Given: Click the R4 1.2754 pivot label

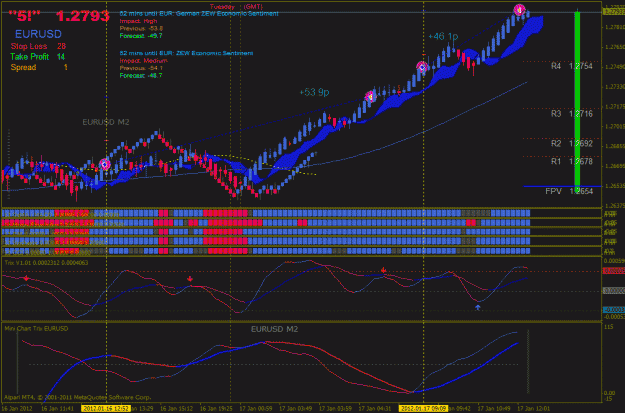Looking at the screenshot, I should coord(572,66).
